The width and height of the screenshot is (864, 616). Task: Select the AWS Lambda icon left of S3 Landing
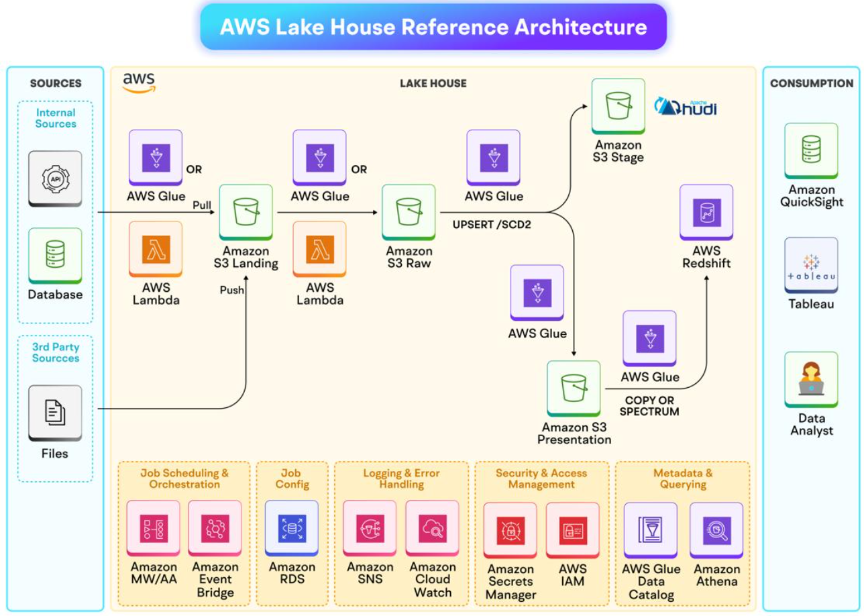155,249
